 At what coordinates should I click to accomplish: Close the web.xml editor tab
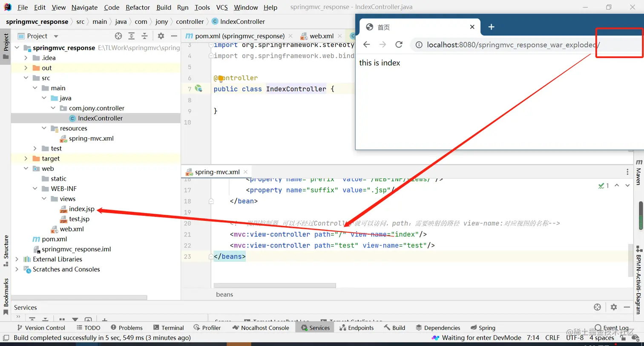339,36
